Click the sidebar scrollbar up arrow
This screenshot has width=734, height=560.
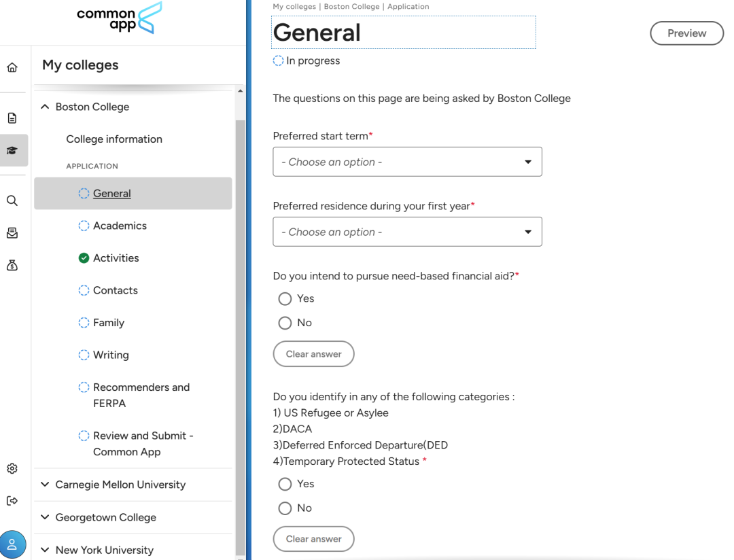click(x=240, y=91)
